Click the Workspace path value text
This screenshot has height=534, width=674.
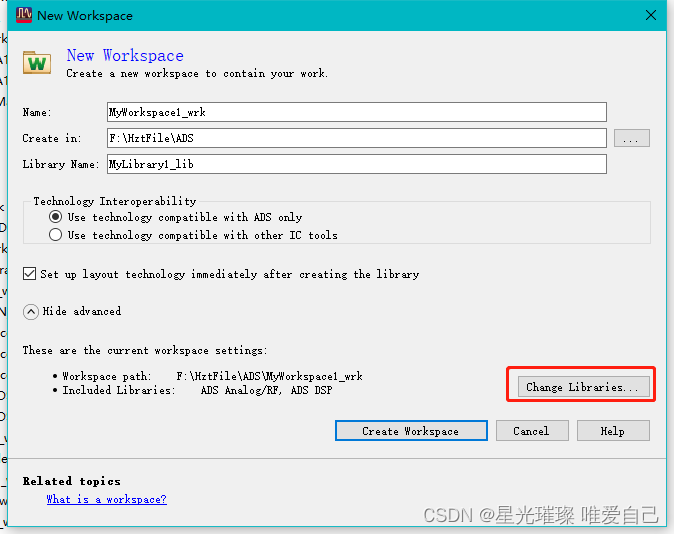point(269,376)
